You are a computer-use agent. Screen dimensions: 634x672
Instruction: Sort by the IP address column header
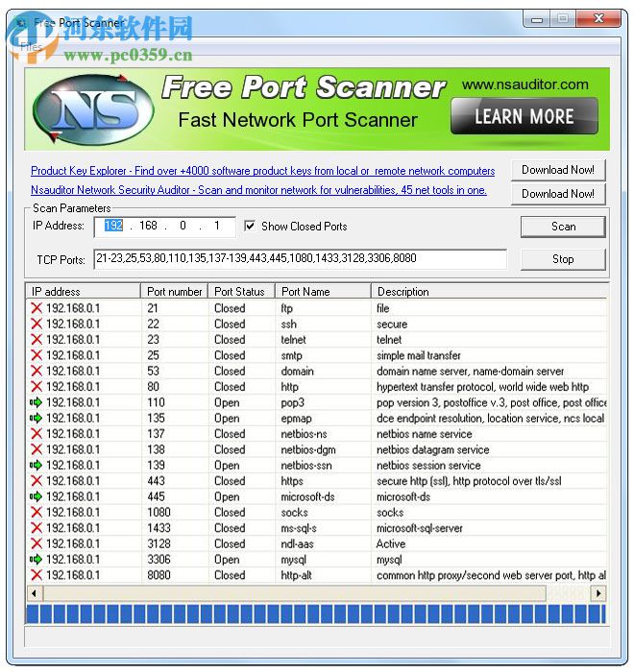coord(84,292)
